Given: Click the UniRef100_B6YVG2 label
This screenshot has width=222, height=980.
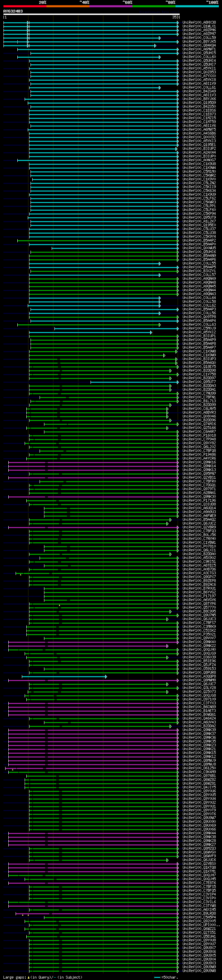Looking at the screenshot, I should [199, 592].
